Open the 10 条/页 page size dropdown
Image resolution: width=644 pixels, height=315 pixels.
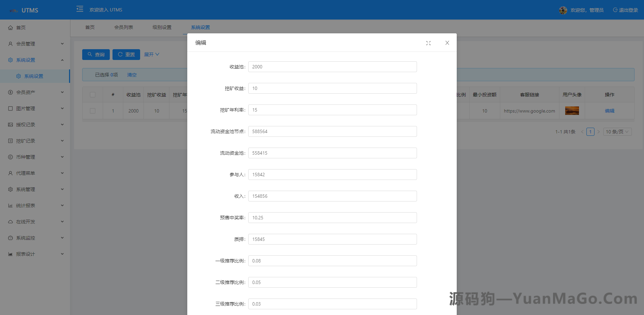[x=617, y=131]
